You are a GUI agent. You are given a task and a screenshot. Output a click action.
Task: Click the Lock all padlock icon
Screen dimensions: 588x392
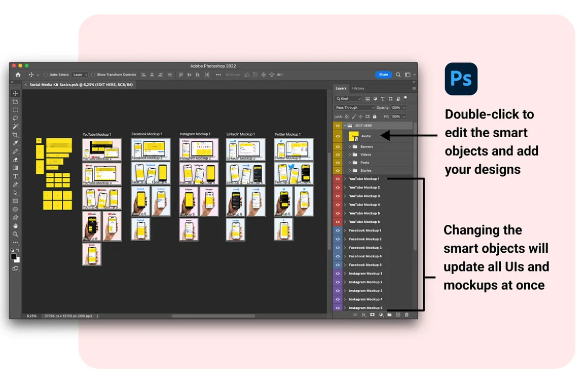(374, 116)
